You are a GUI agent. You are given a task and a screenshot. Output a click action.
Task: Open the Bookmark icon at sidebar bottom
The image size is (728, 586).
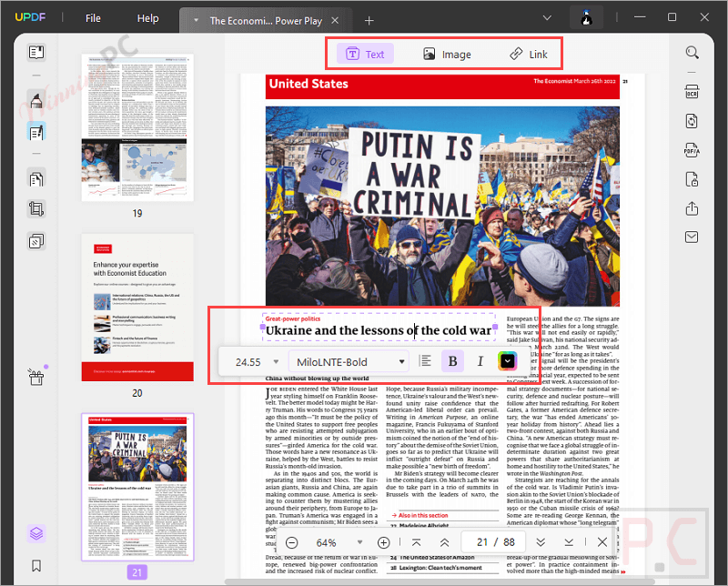tap(36, 566)
